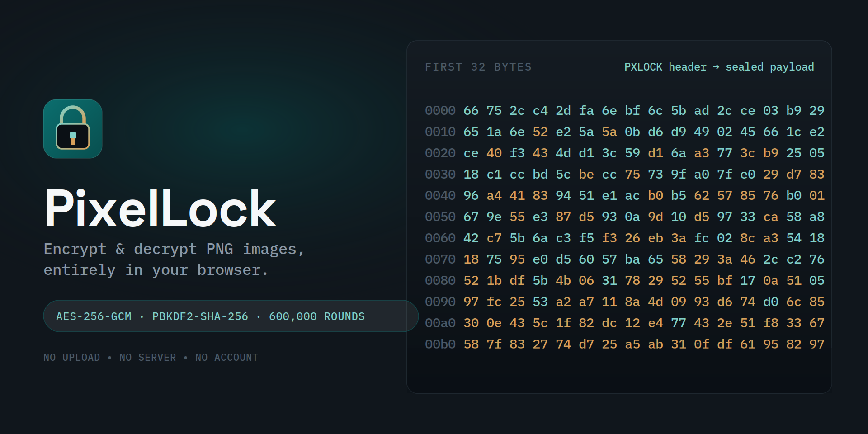The image size is (868, 434).
Task: Click the PBKDF2-SHA-256 label in the pill
Action: [x=200, y=316]
